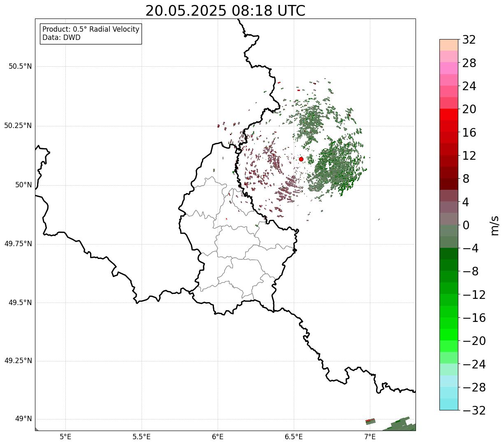
Task: Click the bright red colorbar swatch below 20
Action: click(x=449, y=115)
